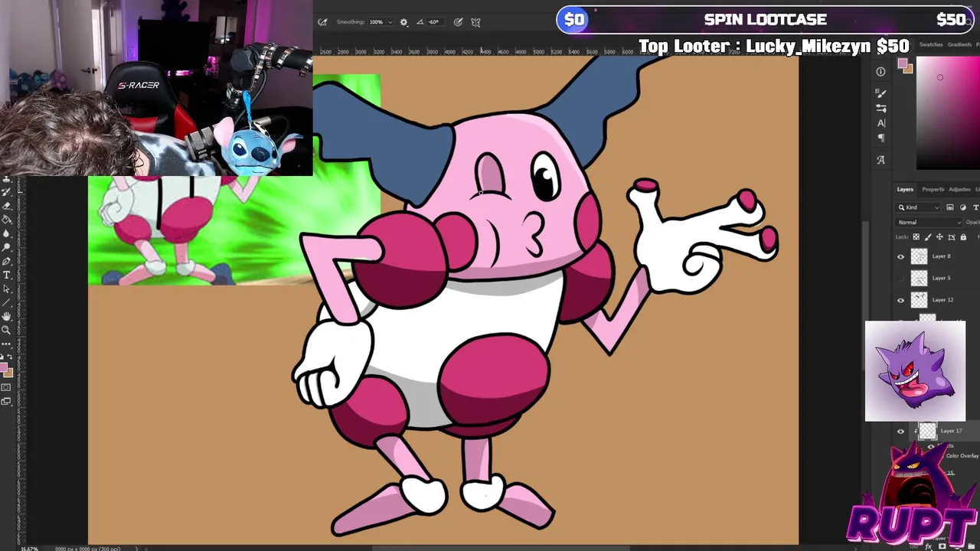Screen dimensions: 980x551
Task: Click the foreground swatch in Color panel
Action: pos(903,63)
